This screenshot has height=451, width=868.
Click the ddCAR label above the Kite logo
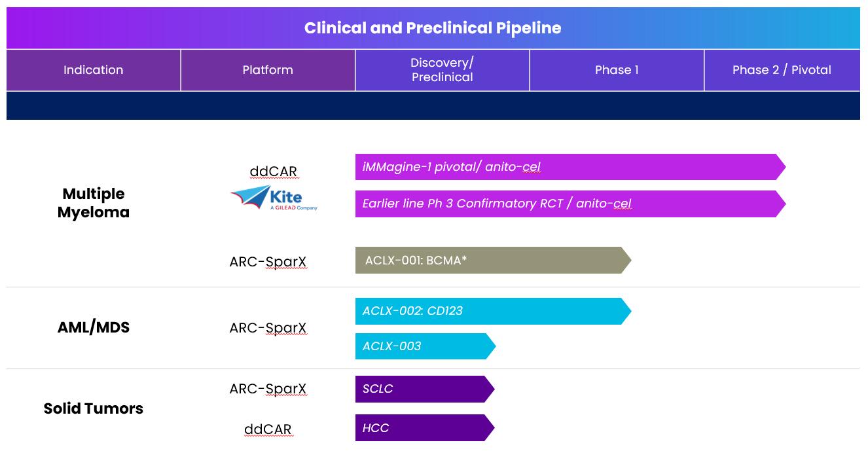pos(273,171)
